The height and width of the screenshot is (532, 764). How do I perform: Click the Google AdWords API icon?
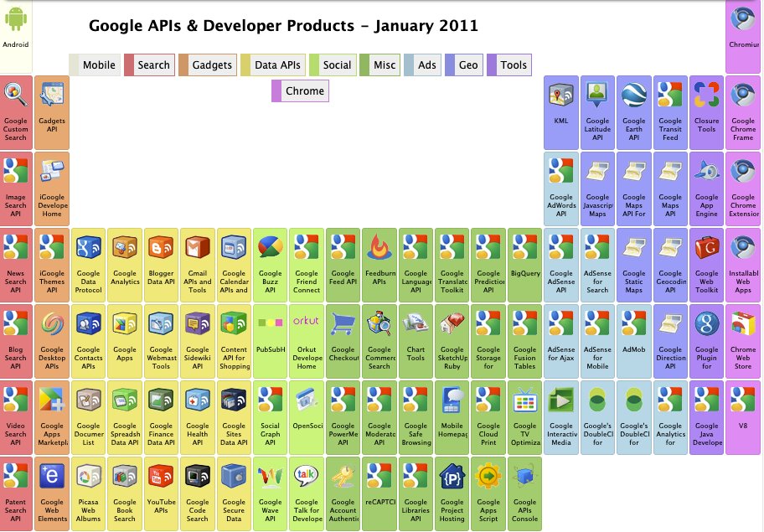(x=560, y=188)
